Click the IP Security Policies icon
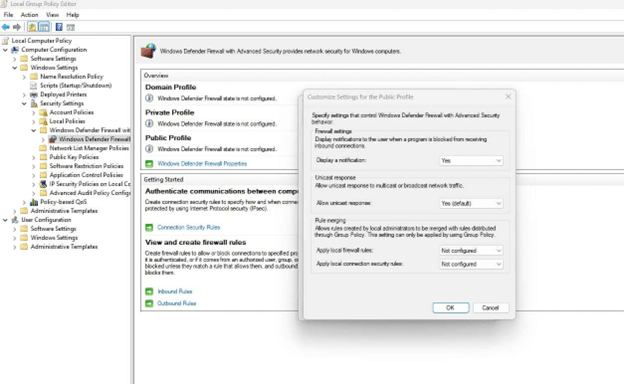The image size is (624, 384). click(x=43, y=184)
